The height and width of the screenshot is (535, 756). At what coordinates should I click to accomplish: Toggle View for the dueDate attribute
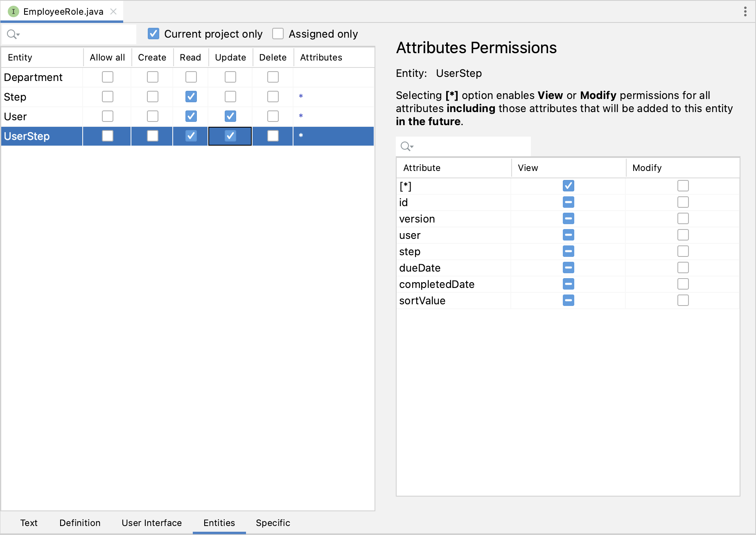(568, 267)
